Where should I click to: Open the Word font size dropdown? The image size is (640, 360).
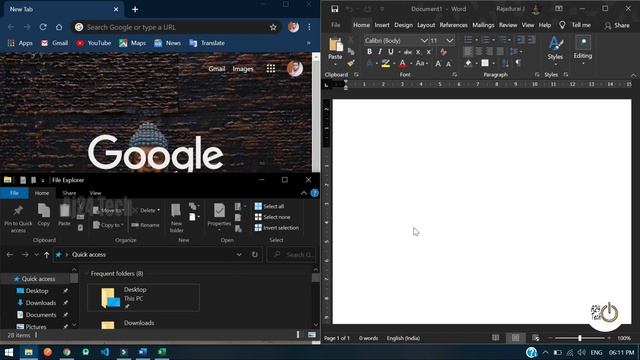click(449, 40)
